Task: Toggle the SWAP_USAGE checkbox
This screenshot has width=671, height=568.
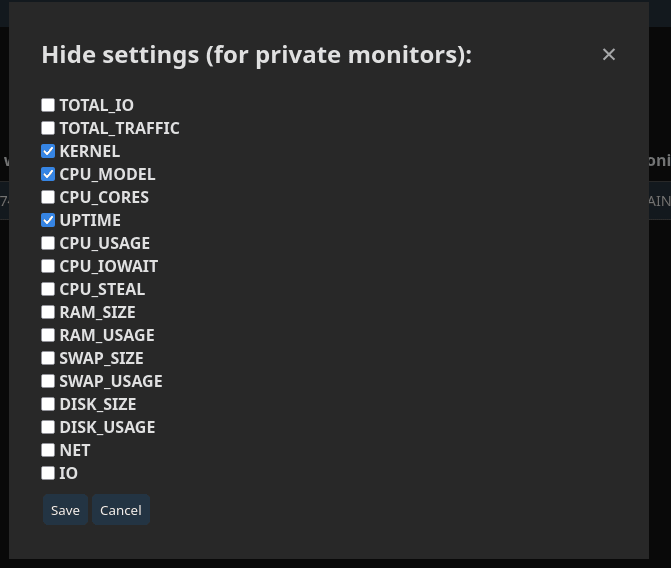Action: coord(48,381)
